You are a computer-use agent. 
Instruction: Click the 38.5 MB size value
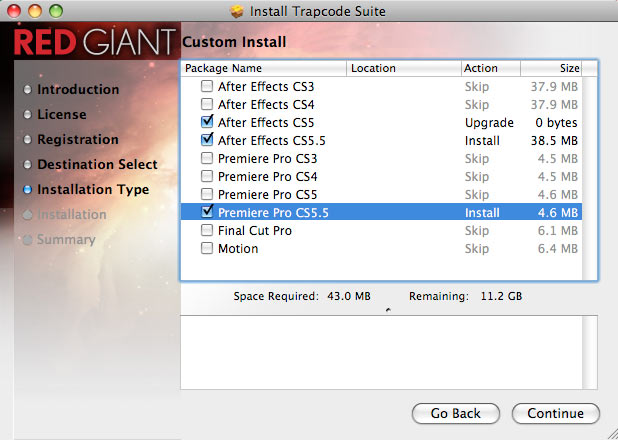pos(554,141)
